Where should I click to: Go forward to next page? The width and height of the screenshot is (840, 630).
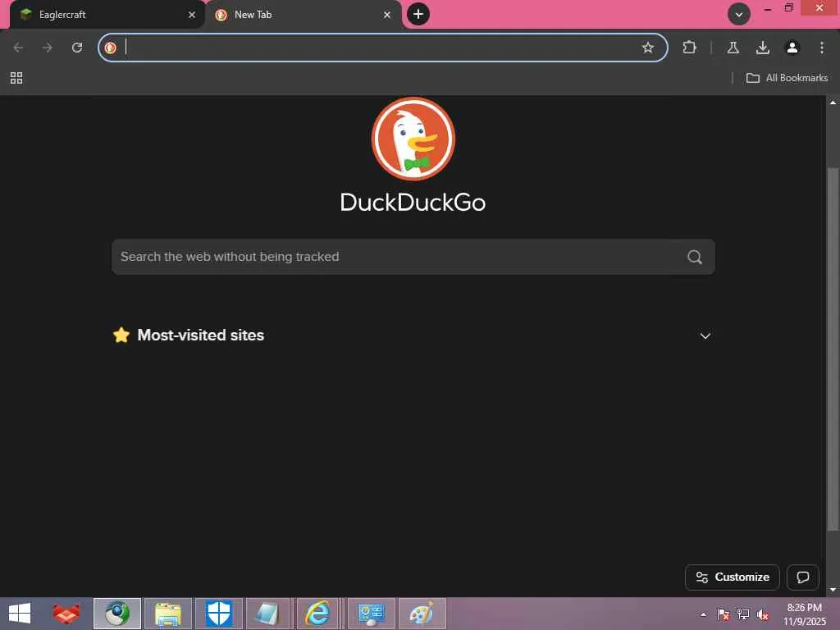pos(48,48)
